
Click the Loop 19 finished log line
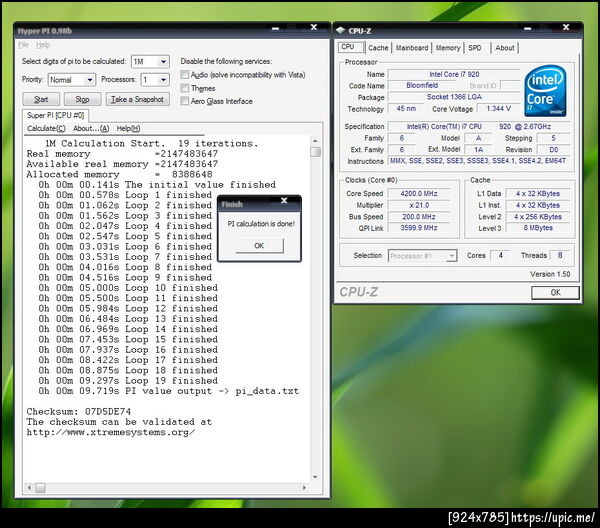tap(128, 381)
